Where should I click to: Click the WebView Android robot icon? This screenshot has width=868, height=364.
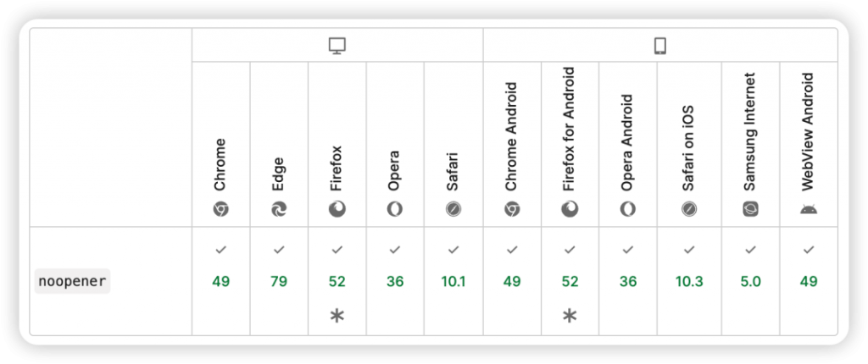coord(809,209)
